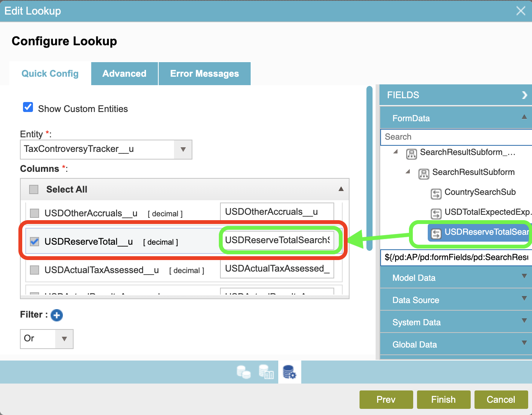Open the Or filter operator dropdown
Screen dimensions: 532x415
tap(64, 339)
